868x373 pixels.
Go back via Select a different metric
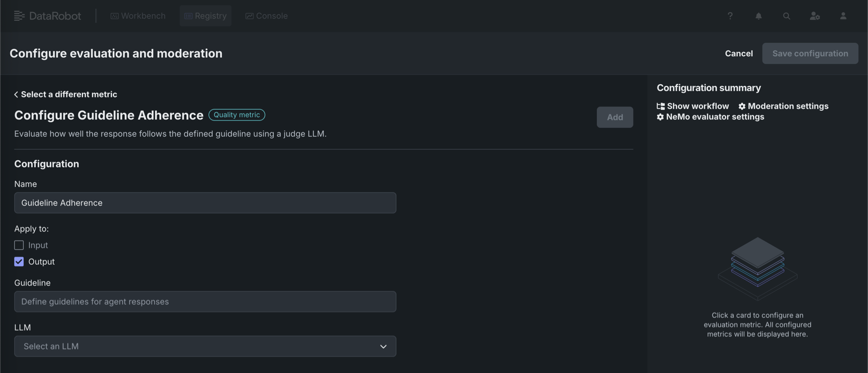[x=65, y=94]
